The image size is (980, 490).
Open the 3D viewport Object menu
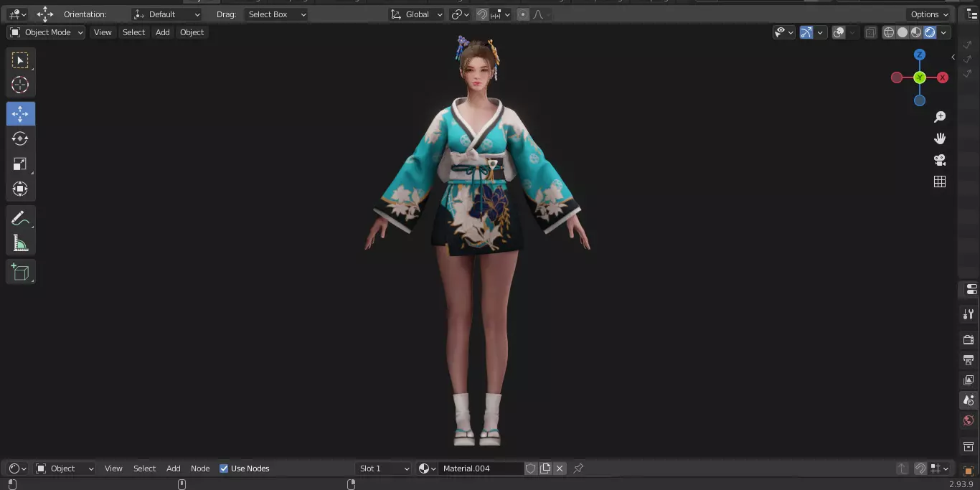tap(192, 32)
